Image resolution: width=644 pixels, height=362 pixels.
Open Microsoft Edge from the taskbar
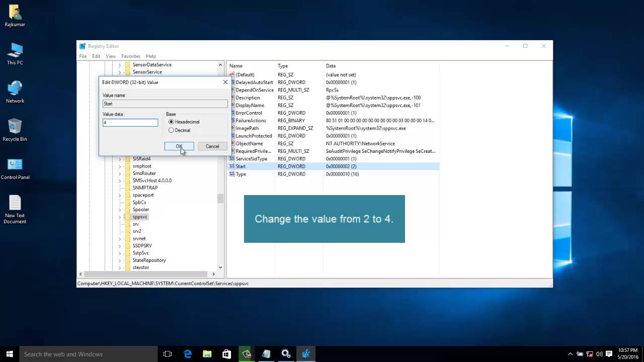[x=188, y=354]
